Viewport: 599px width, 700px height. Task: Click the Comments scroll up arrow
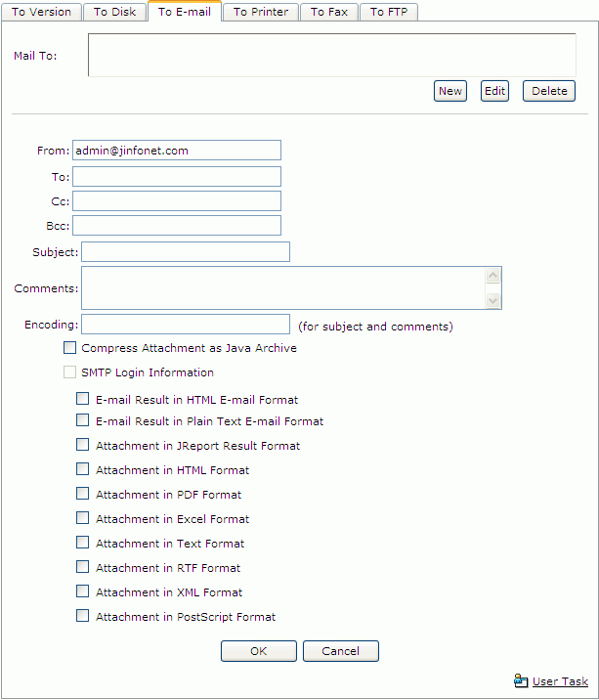coord(492,276)
